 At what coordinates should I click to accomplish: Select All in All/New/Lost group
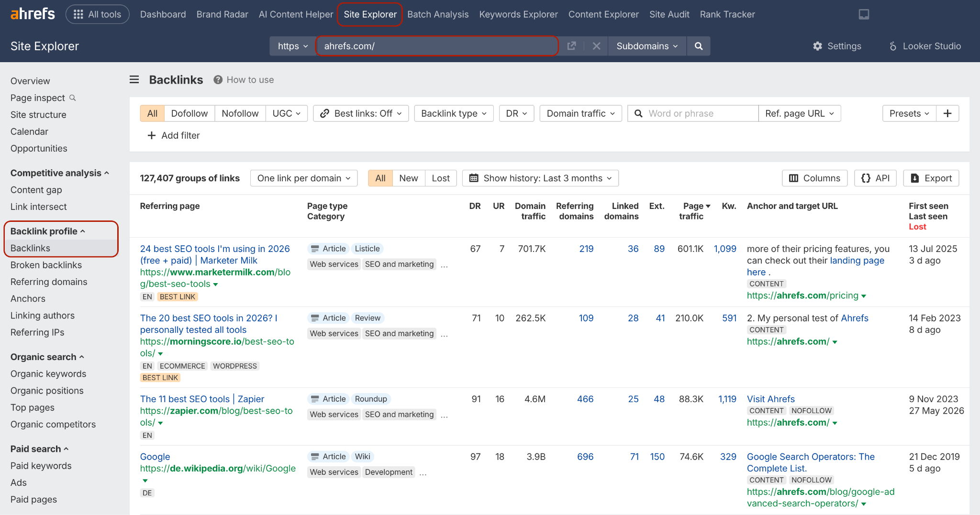coord(380,178)
